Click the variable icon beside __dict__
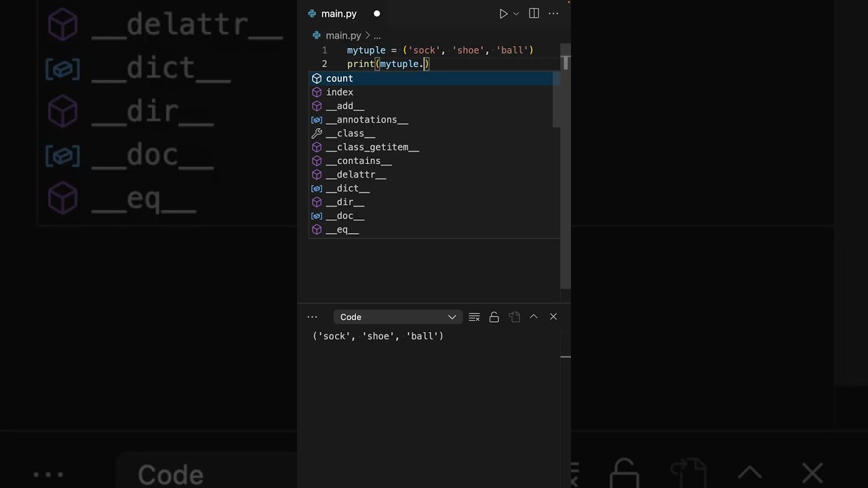This screenshot has width=868, height=488. point(317,188)
